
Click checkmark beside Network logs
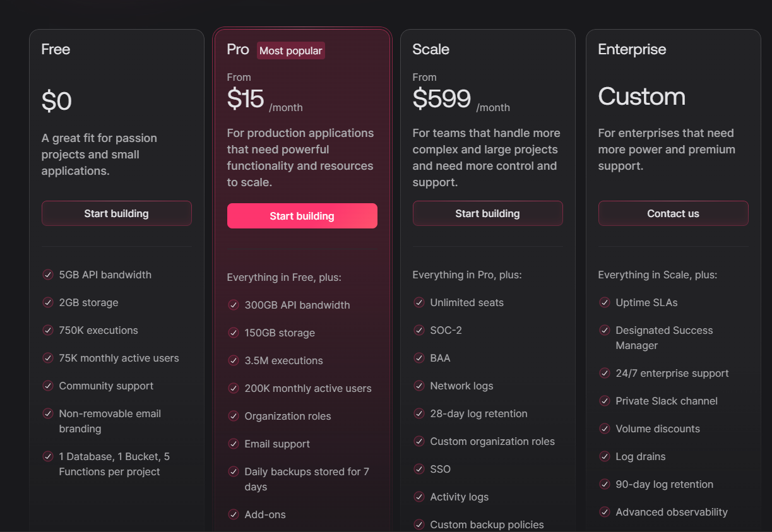(419, 386)
